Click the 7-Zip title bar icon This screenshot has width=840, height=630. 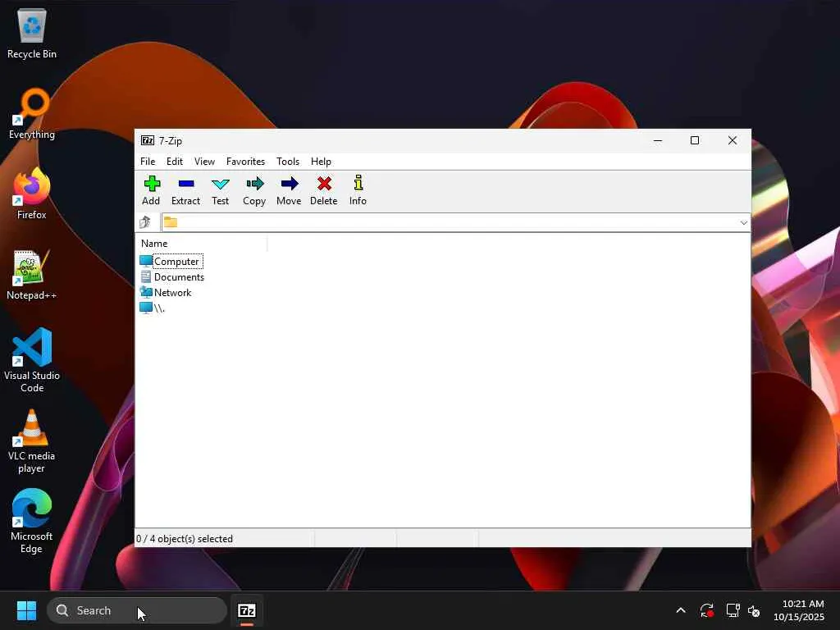148,140
